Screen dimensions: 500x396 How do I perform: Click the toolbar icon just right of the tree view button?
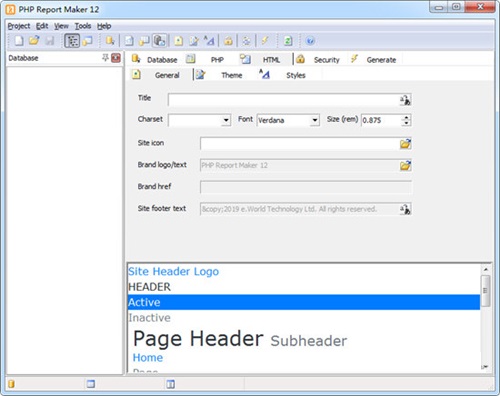tap(87, 41)
